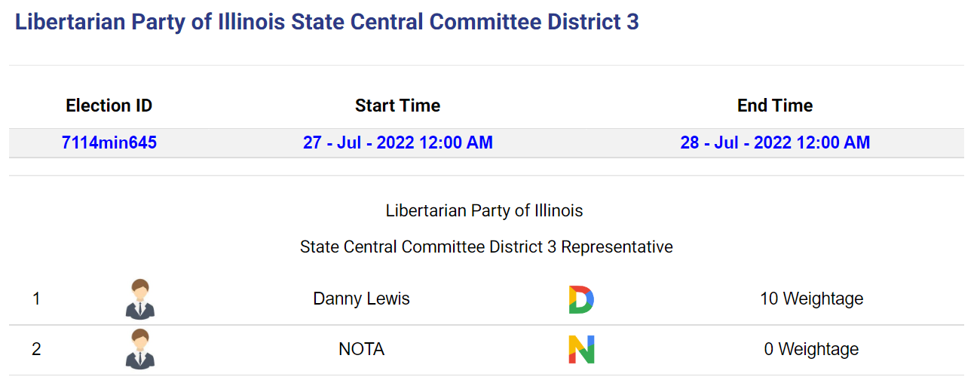Click the Libertarian Party of Illinois subtitle
Viewport: 980px width, 386px height.
coord(484,210)
